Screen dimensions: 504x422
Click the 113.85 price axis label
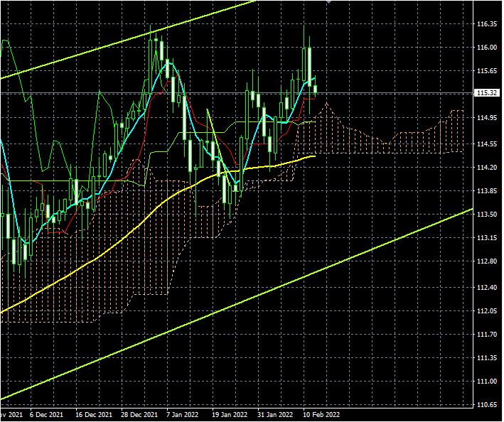pos(487,191)
